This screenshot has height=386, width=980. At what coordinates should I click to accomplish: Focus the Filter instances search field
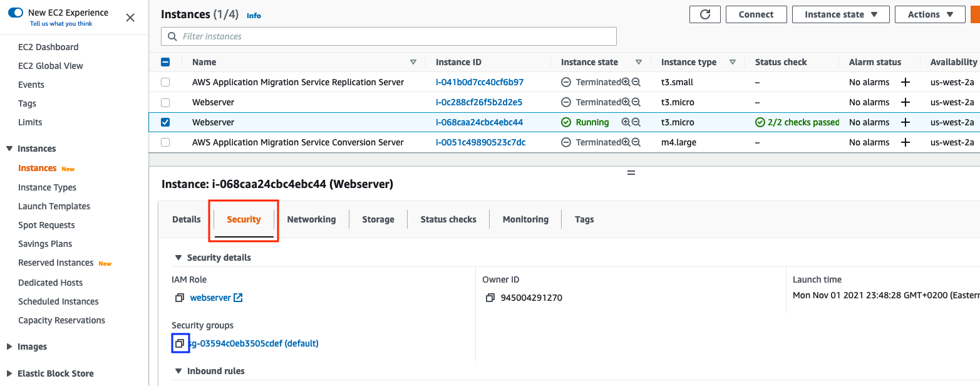[x=389, y=36]
